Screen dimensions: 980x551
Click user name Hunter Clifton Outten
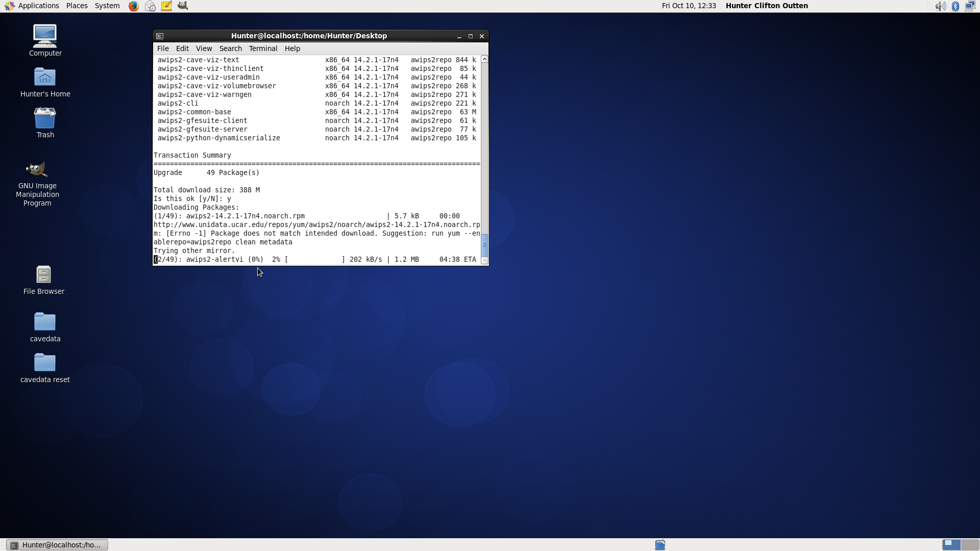click(766, 6)
